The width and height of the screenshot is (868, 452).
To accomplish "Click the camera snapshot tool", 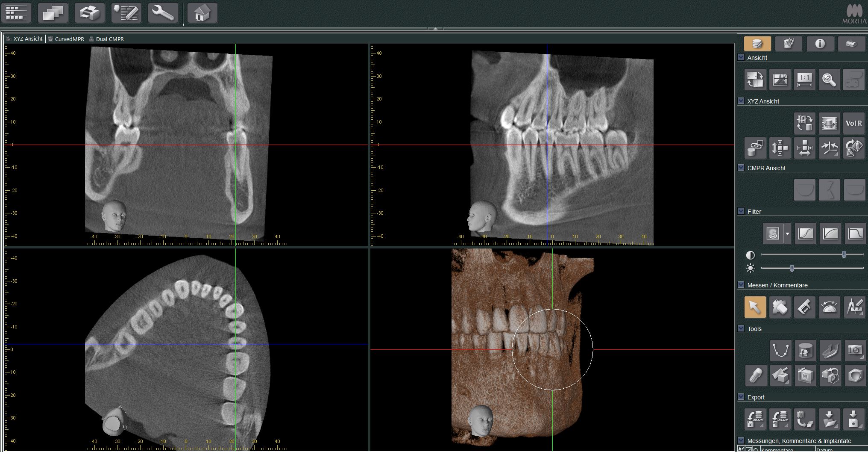I will pos(854,351).
